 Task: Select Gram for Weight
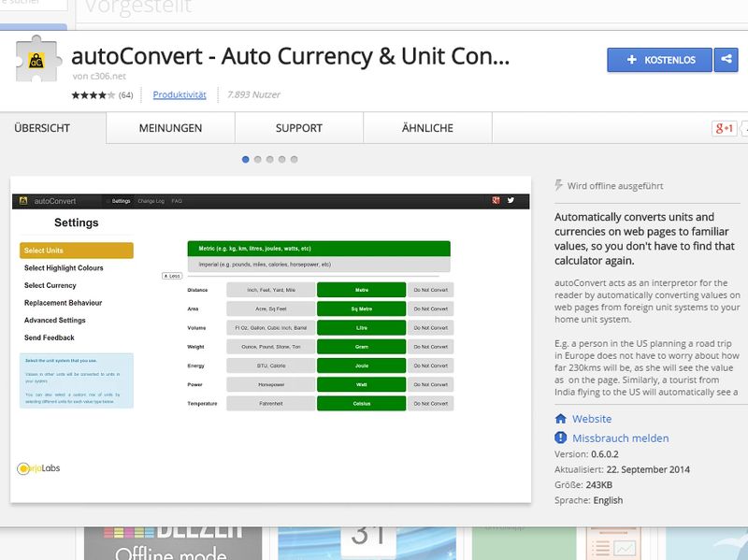[361, 347]
